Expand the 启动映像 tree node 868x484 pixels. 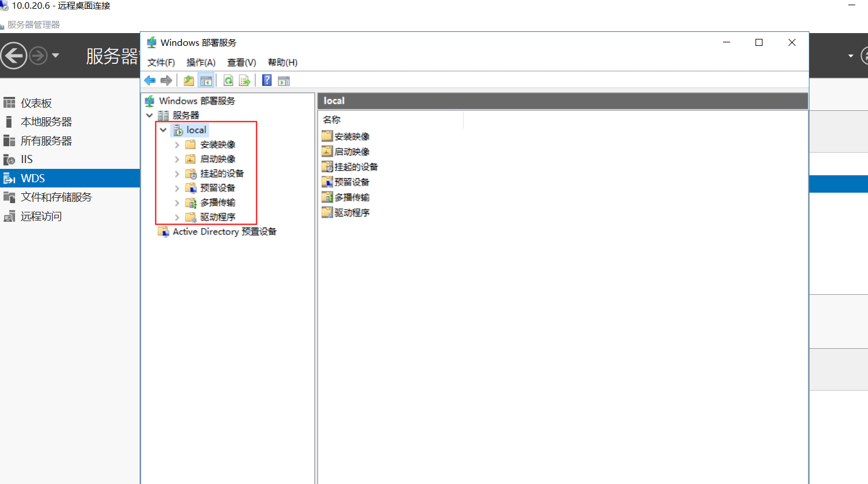tap(177, 159)
